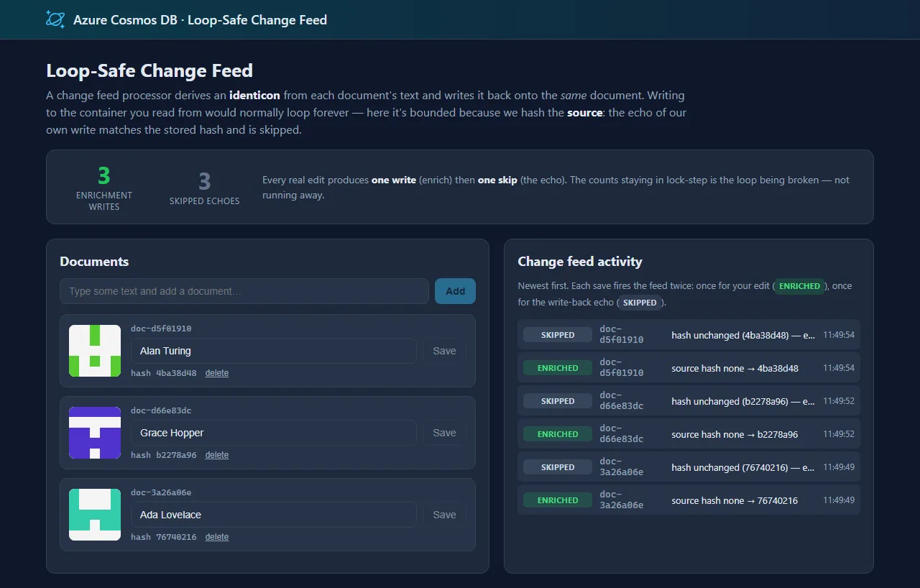Click the 'hash b2278a96' label
The width and height of the screenshot is (920, 588).
(164, 455)
